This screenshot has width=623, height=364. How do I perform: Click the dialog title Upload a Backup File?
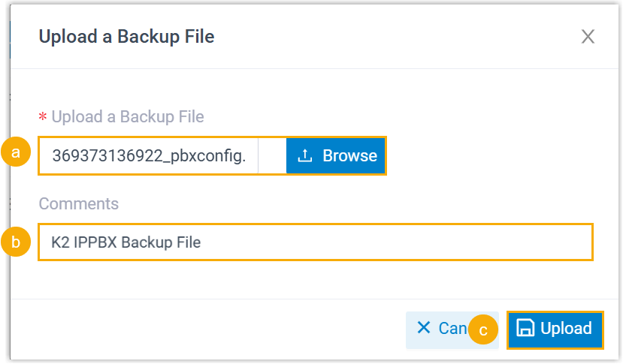pyautogui.click(x=126, y=37)
